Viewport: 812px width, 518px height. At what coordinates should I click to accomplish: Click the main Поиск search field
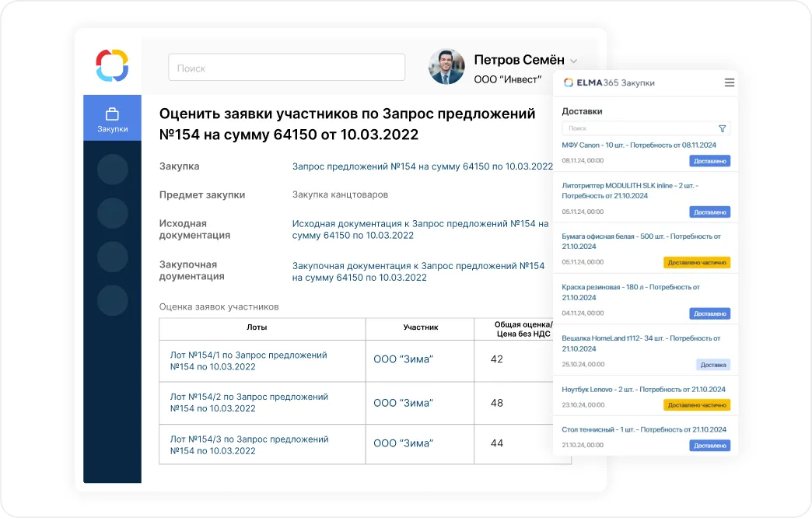(286, 68)
